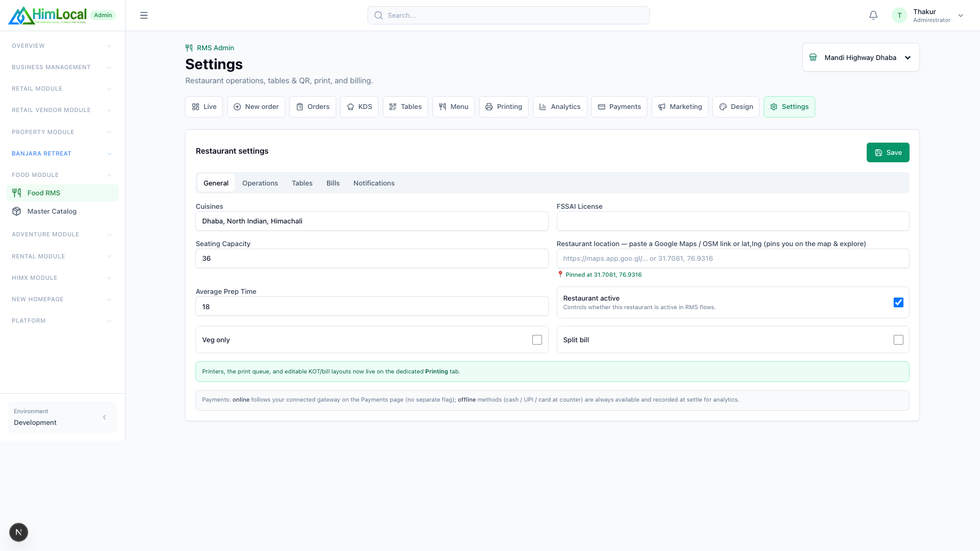Expand the Business Management section

pos(62,67)
